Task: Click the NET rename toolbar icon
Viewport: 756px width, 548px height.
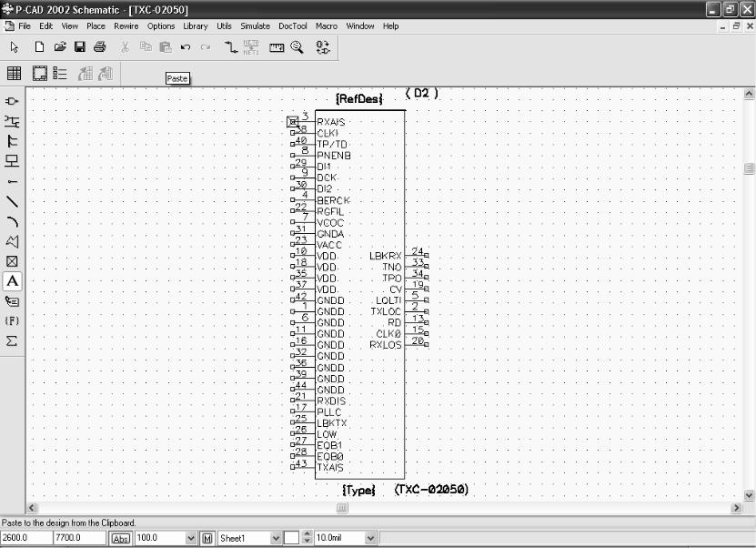Action: (x=251, y=46)
